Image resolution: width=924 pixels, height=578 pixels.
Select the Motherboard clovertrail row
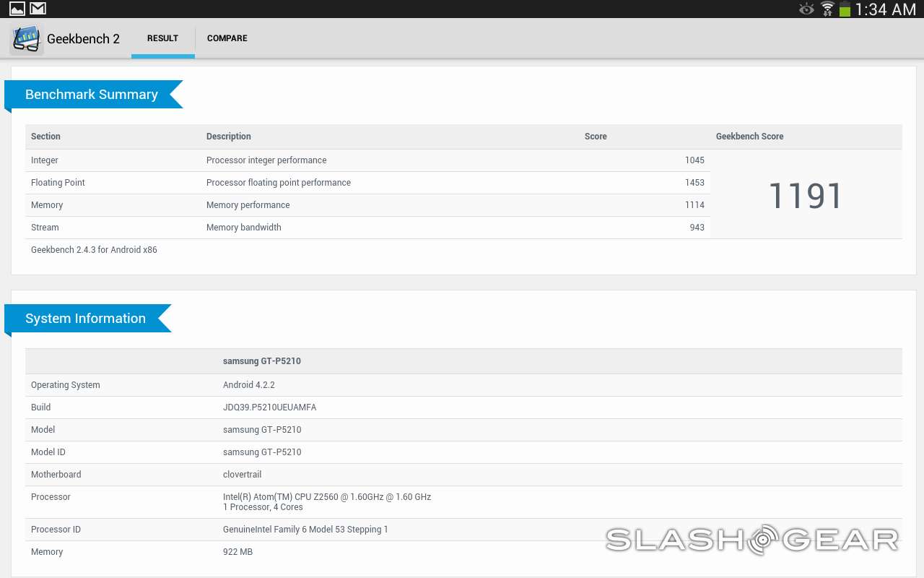coord(462,475)
